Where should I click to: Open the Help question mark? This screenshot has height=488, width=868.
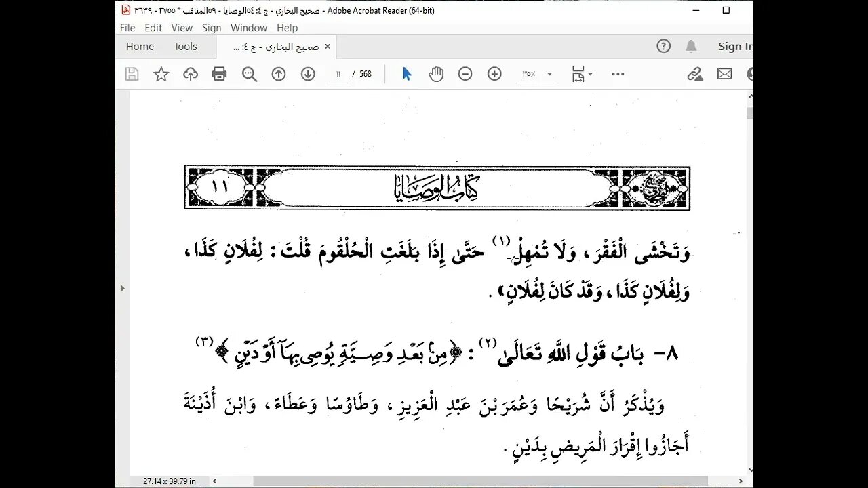pyautogui.click(x=664, y=46)
